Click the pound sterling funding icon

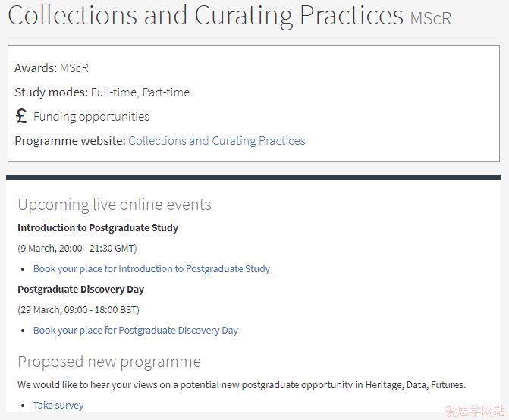tap(21, 116)
